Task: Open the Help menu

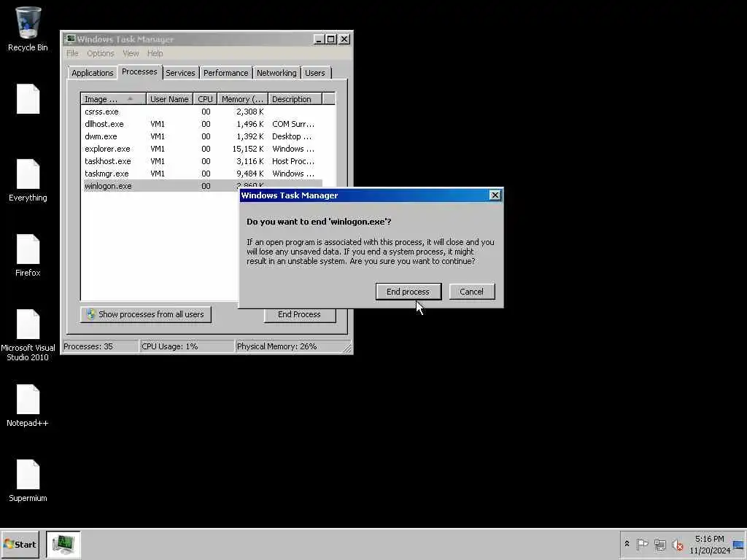Action: (x=155, y=53)
